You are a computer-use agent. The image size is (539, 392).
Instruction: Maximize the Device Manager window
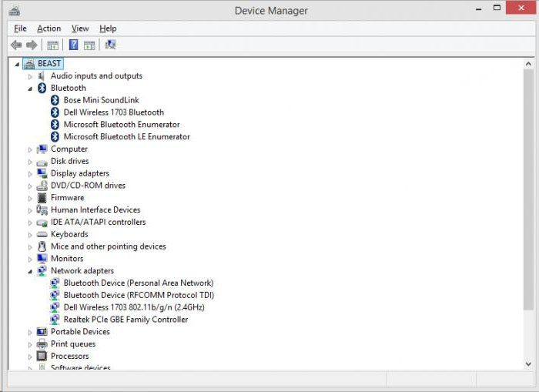497,8
